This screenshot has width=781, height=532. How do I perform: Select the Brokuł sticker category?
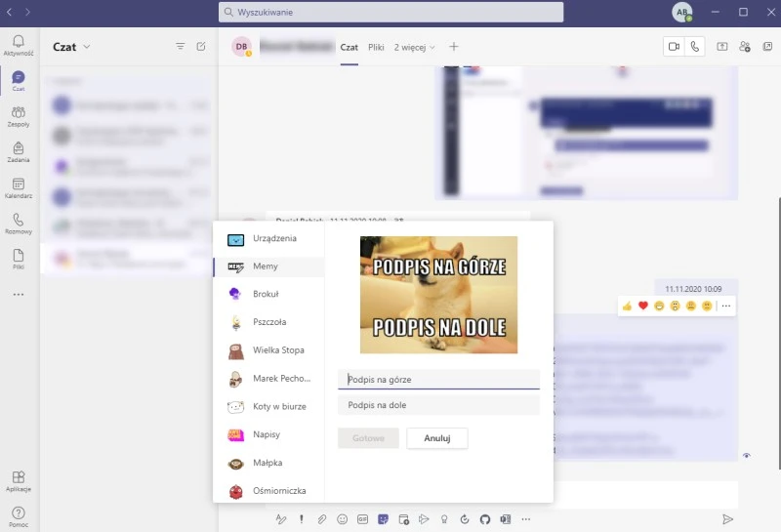(266, 294)
